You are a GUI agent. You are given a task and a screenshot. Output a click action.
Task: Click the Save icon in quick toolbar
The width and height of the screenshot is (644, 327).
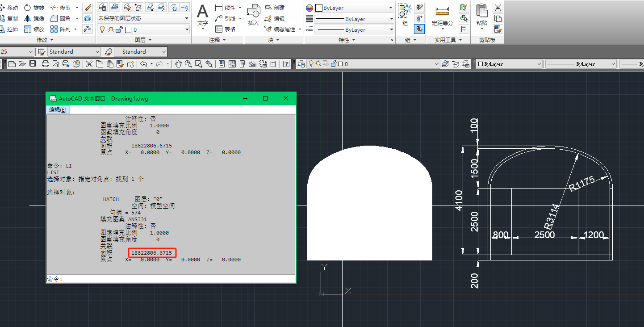pyautogui.click(x=33, y=64)
